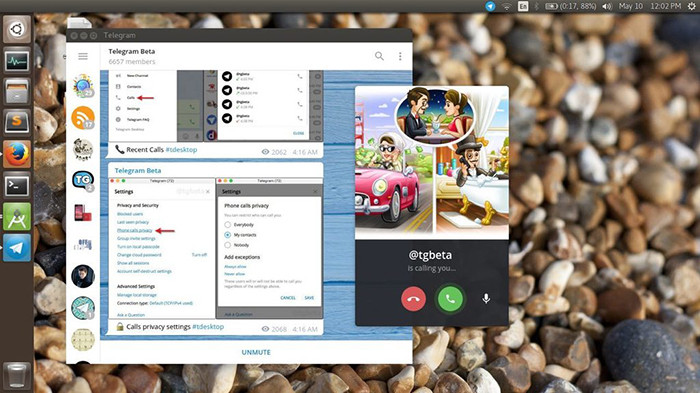Open the keyboard-pattern avatar chat
Image resolution: width=700 pixels, height=393 pixels.
point(83,340)
